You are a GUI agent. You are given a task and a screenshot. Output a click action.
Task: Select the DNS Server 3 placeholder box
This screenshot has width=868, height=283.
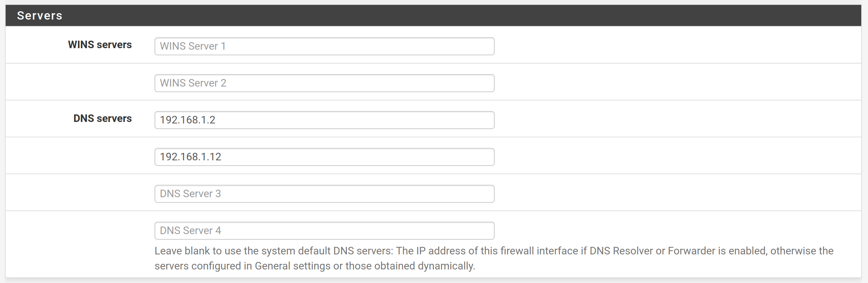(324, 193)
